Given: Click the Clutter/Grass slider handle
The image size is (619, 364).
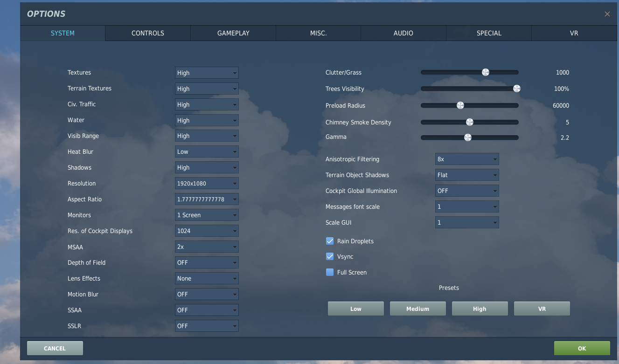Looking at the screenshot, I should (486, 72).
